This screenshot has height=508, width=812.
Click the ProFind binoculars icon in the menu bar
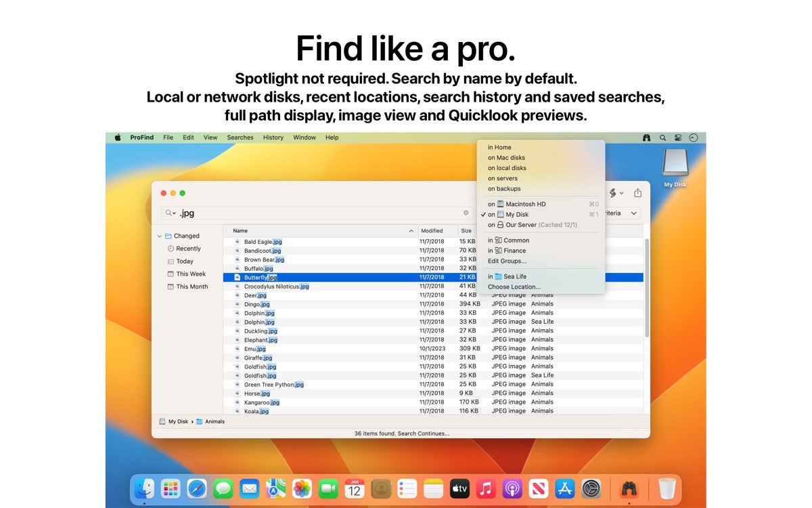click(x=646, y=137)
